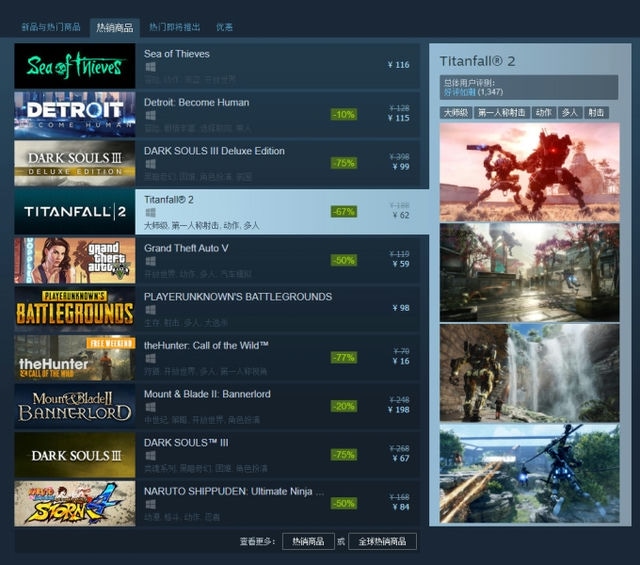
Task: Click the Titanfall 2 row's -67% discount badge
Action: [x=343, y=211]
